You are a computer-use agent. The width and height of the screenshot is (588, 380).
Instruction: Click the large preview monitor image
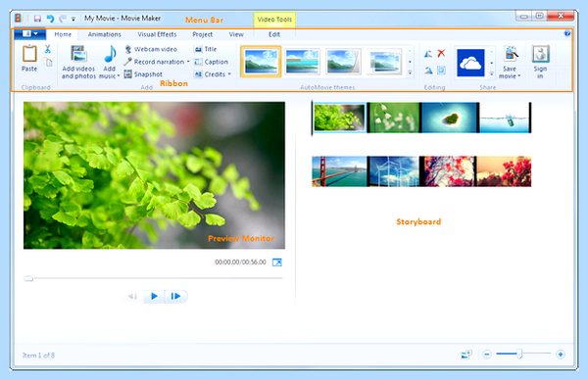[x=154, y=175]
